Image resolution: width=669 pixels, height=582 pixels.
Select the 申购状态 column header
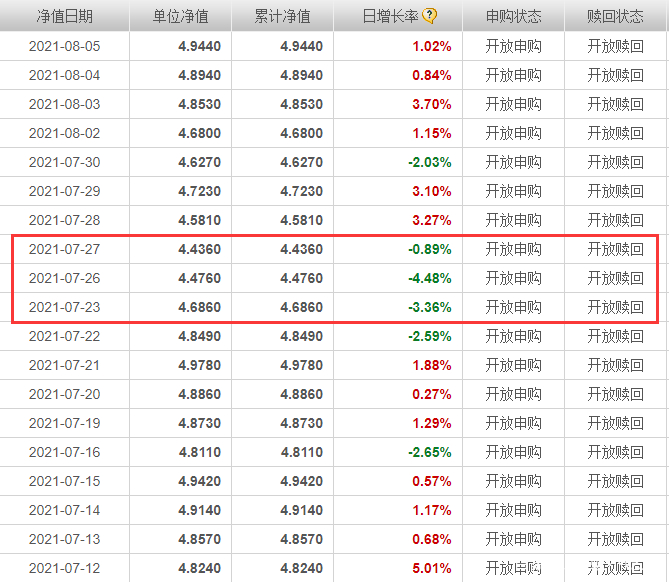click(513, 16)
